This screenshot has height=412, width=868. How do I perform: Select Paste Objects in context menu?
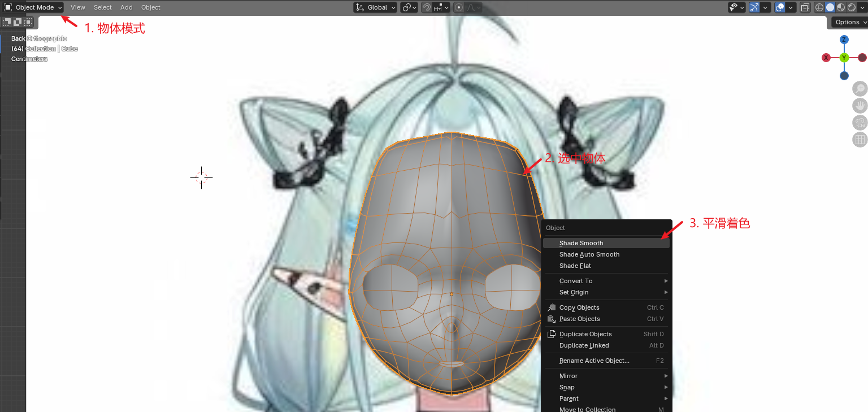pyautogui.click(x=606, y=319)
